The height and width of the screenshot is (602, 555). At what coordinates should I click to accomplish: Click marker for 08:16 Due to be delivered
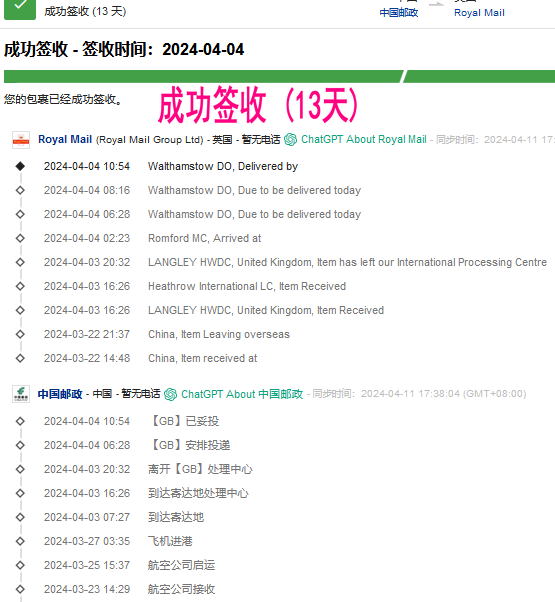pyautogui.click(x=20, y=190)
